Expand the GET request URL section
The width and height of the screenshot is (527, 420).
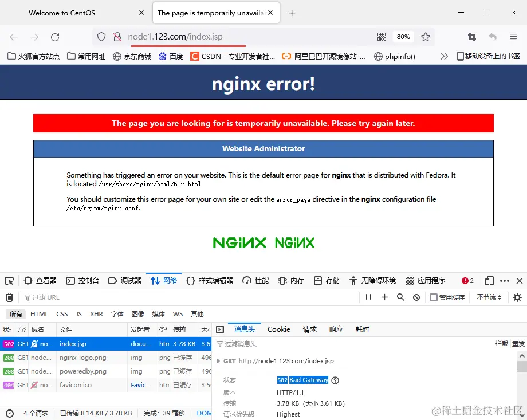coord(218,361)
